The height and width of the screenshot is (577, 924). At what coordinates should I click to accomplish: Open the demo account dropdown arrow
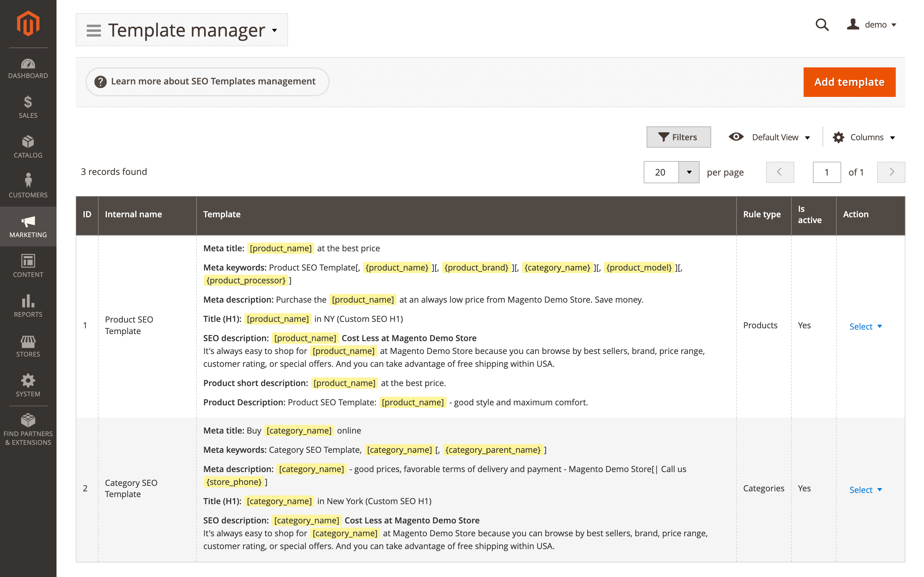(x=893, y=25)
